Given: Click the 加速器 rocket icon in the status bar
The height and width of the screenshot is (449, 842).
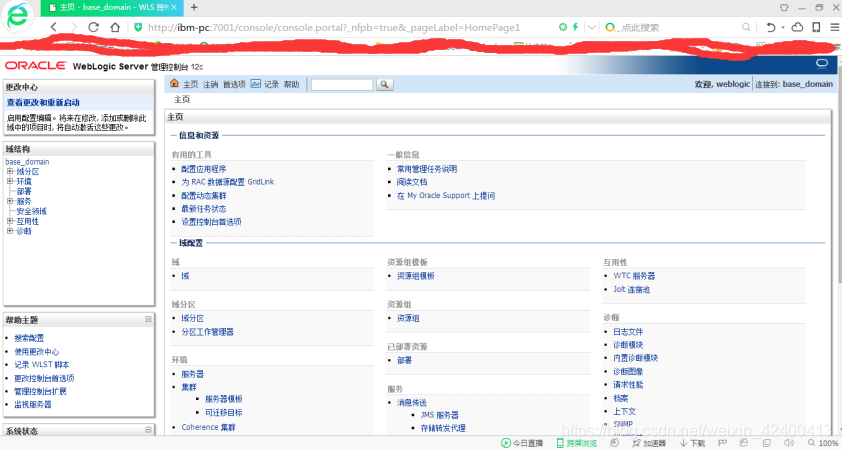Looking at the screenshot, I should tap(636, 443).
